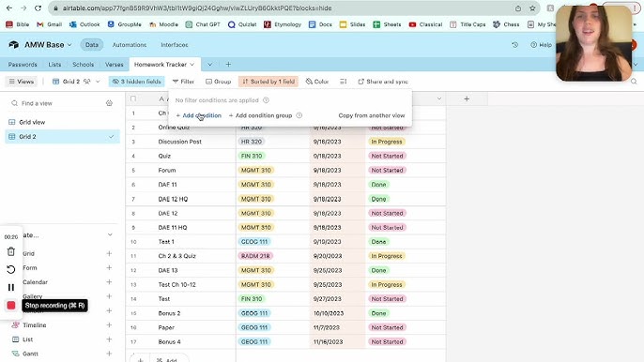The height and width of the screenshot is (362, 644).
Task: Open the Verses table tab
Action: click(114, 65)
